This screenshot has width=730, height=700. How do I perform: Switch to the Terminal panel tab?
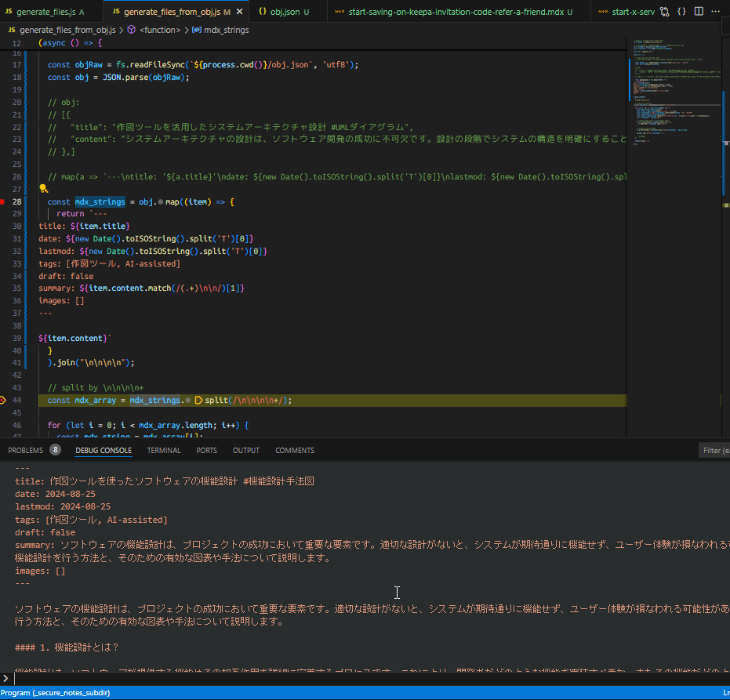click(164, 451)
